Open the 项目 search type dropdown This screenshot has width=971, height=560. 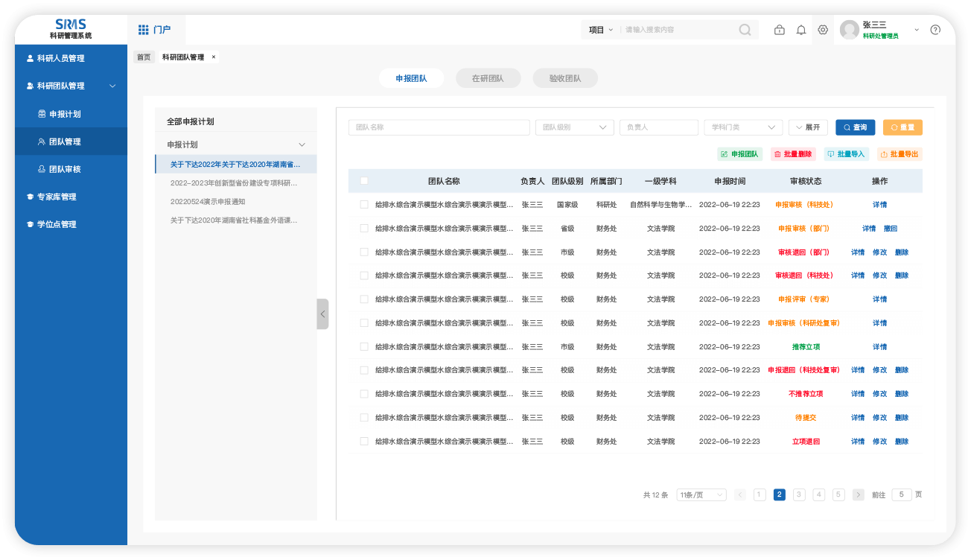click(x=600, y=30)
